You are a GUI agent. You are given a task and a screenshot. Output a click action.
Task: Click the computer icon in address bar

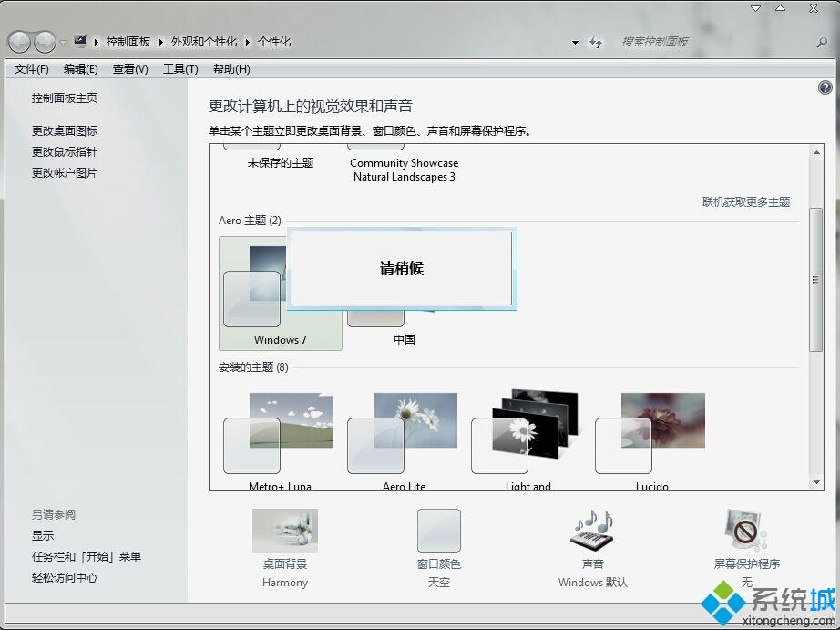(80, 41)
